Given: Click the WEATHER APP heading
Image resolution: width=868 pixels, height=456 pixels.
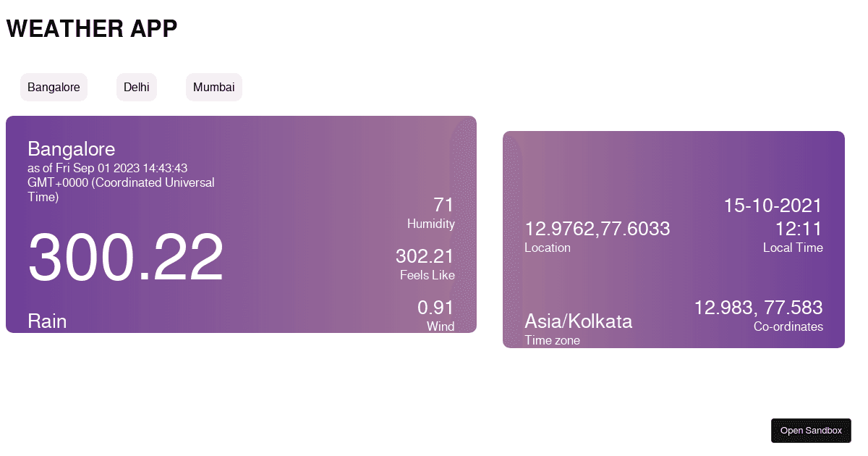Looking at the screenshot, I should point(92,28).
